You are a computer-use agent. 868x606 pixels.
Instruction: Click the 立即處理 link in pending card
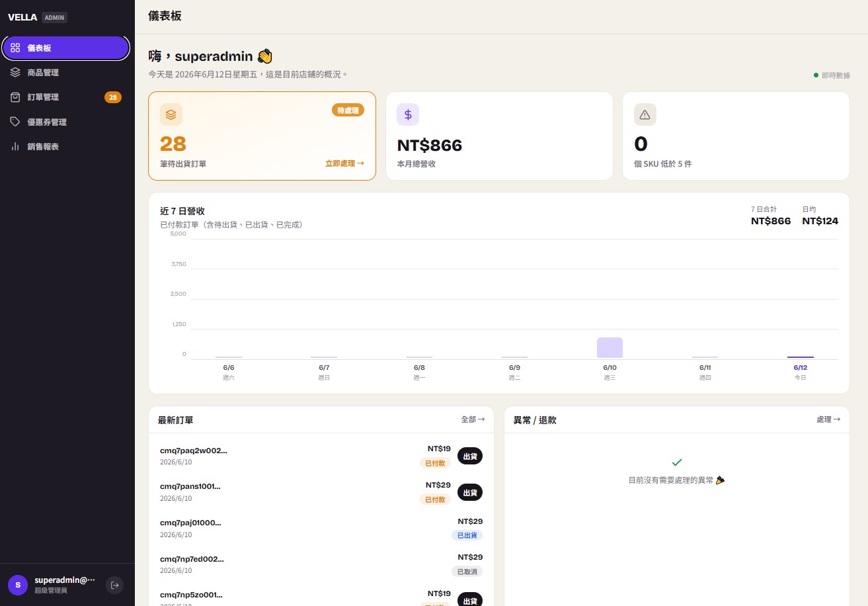(x=344, y=163)
